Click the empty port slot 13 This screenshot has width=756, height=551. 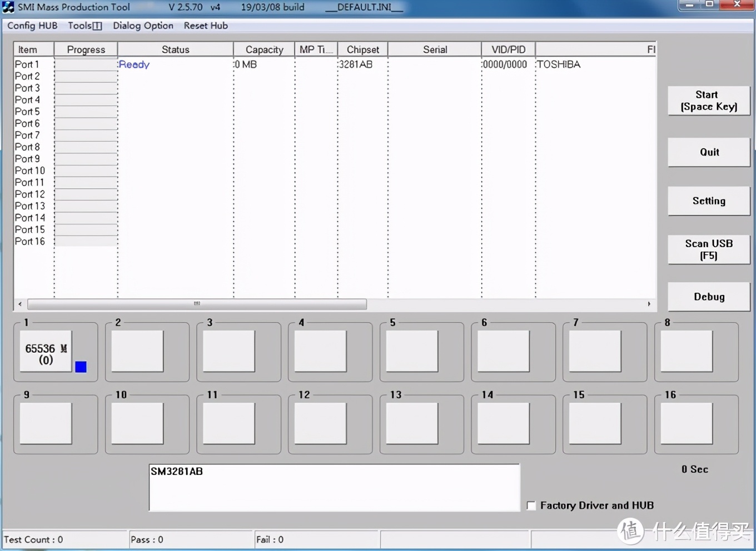coord(412,424)
